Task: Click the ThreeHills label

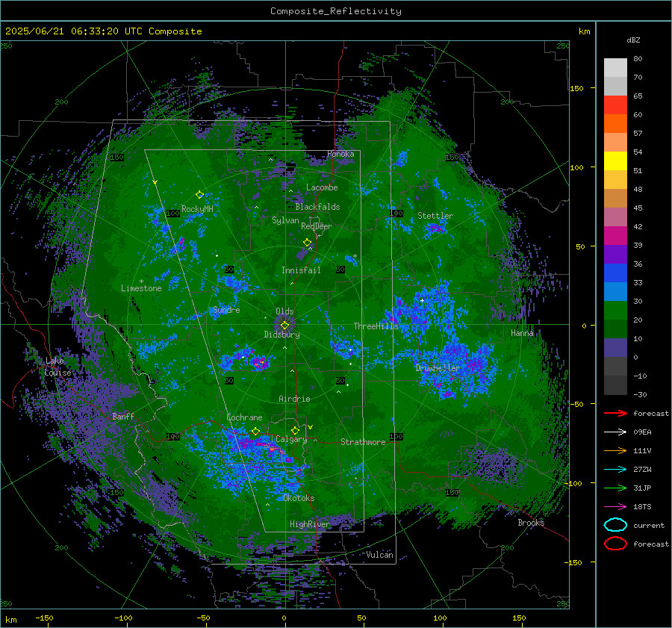Action: 376,326
